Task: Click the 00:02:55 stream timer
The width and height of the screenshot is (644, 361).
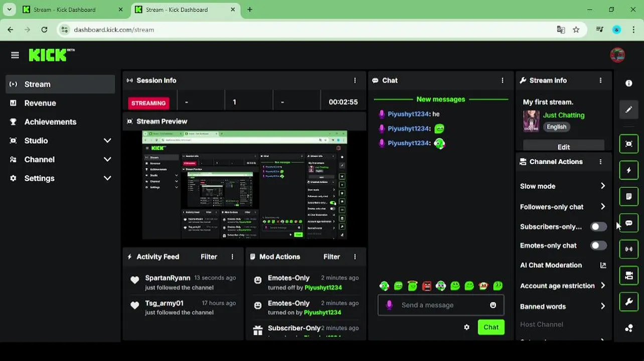Action: tap(343, 102)
